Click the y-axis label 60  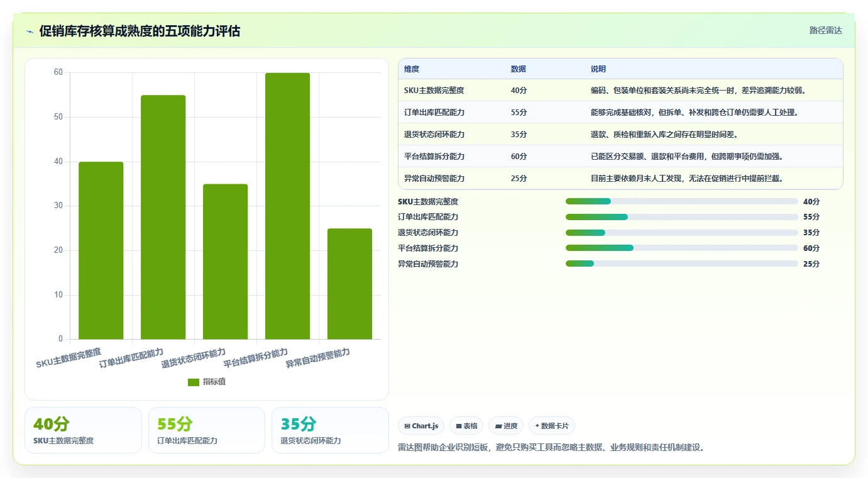click(58, 72)
